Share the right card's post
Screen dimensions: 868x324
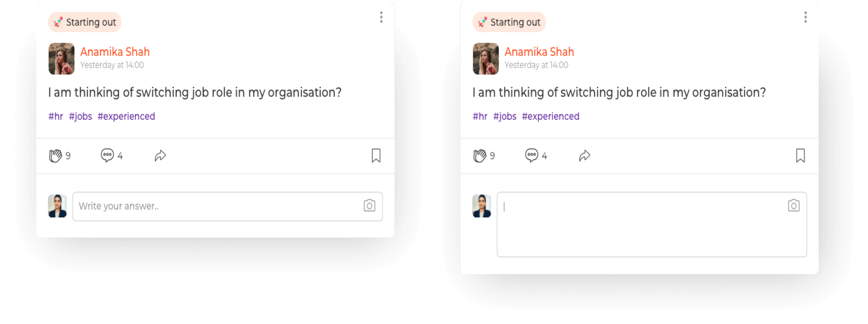585,156
